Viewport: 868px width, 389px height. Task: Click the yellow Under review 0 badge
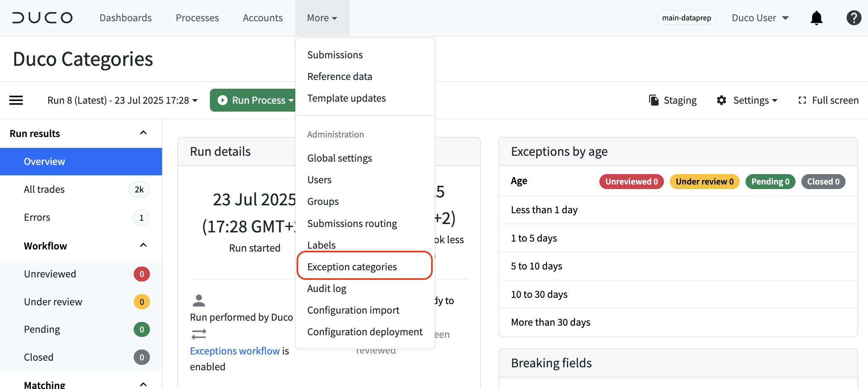[x=705, y=182]
